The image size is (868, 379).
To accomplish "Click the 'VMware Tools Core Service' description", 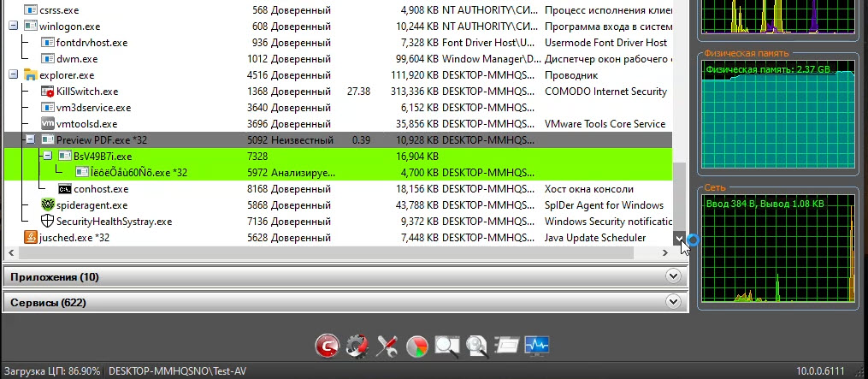I will [x=605, y=123].
